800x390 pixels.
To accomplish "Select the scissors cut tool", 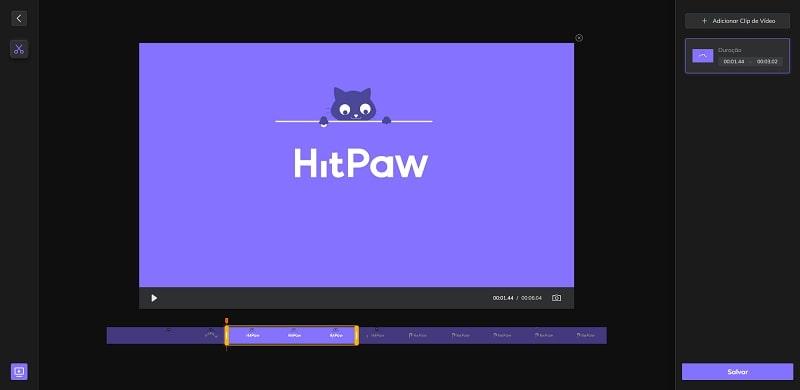I will click(x=19, y=49).
